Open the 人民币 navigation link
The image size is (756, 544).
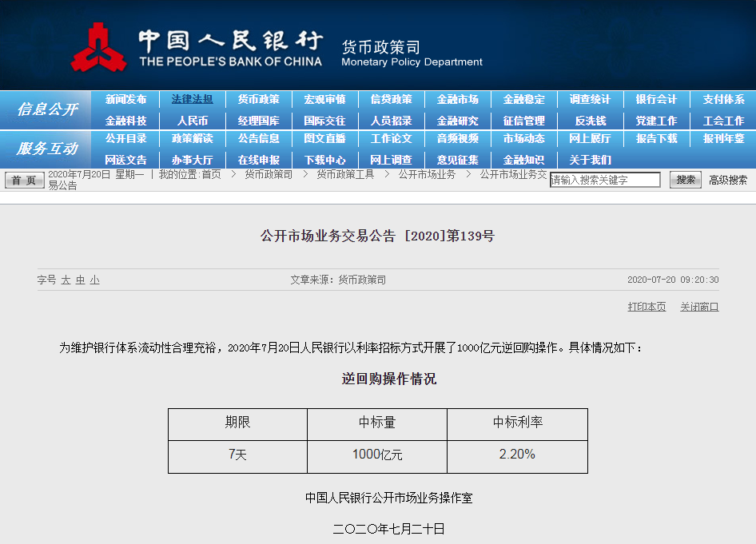coord(192,121)
